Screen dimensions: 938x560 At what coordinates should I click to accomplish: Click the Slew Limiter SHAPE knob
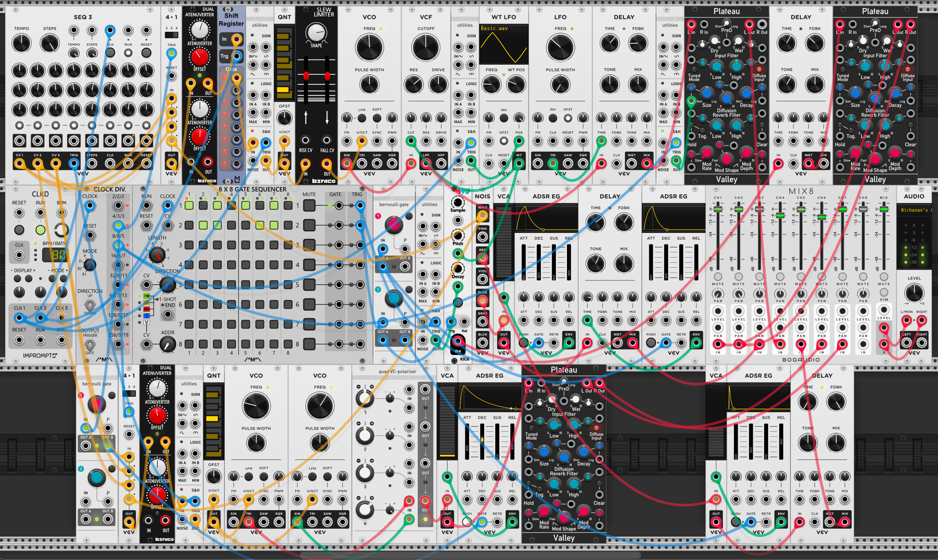[x=316, y=32]
